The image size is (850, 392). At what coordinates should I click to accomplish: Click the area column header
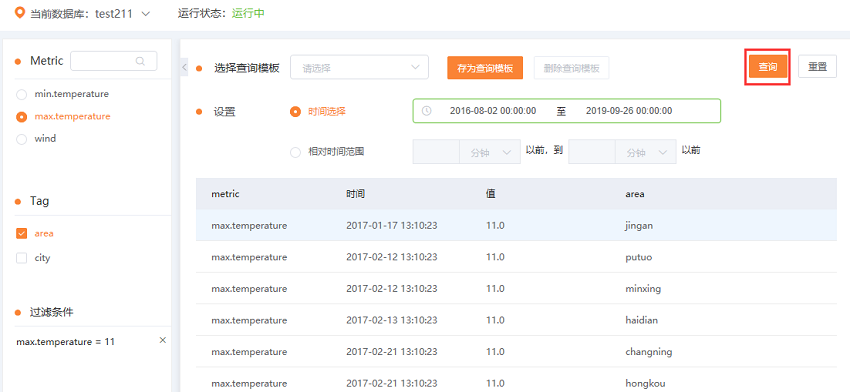[635, 194]
